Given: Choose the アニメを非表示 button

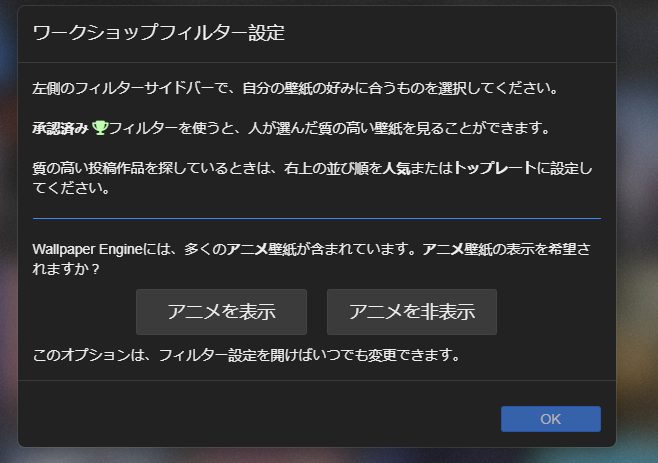Looking at the screenshot, I should 412,312.
